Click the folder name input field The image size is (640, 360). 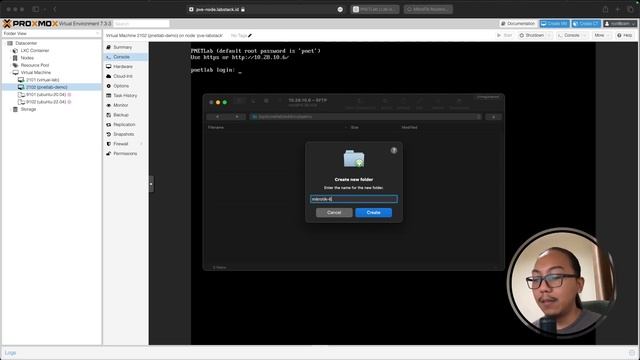353,199
